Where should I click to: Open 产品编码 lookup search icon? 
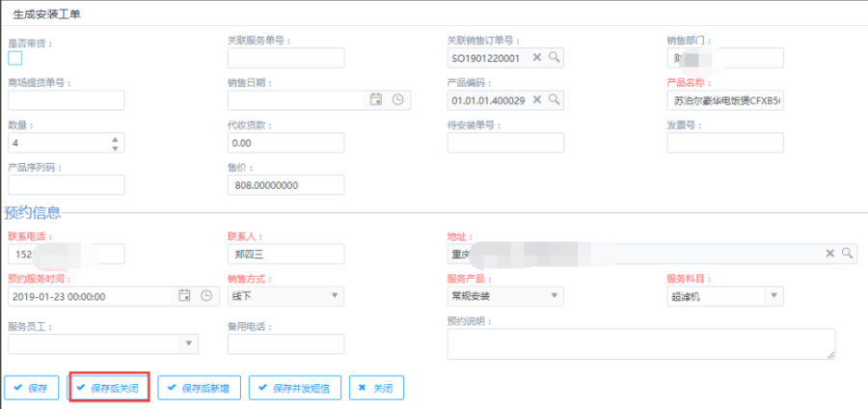(x=555, y=99)
